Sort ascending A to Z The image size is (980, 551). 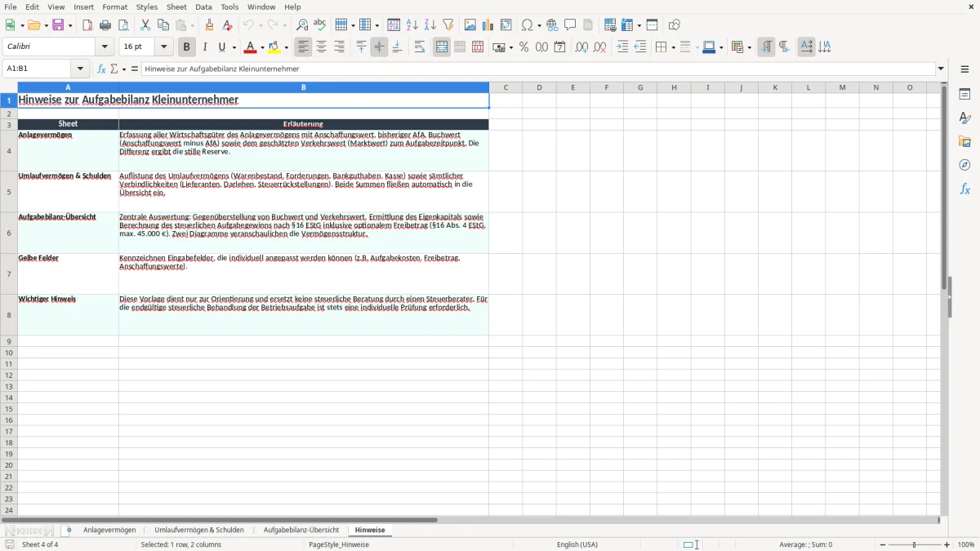click(x=412, y=25)
